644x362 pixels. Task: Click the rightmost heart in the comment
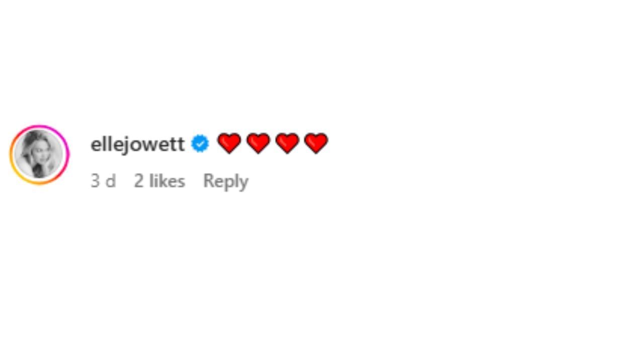(x=316, y=143)
